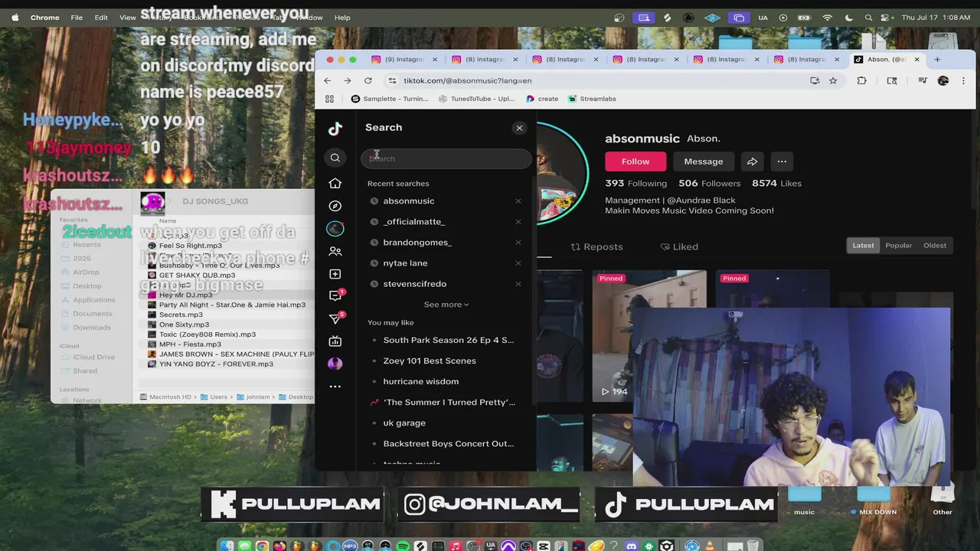Open TikTok Activity speech bubble icon

(335, 295)
